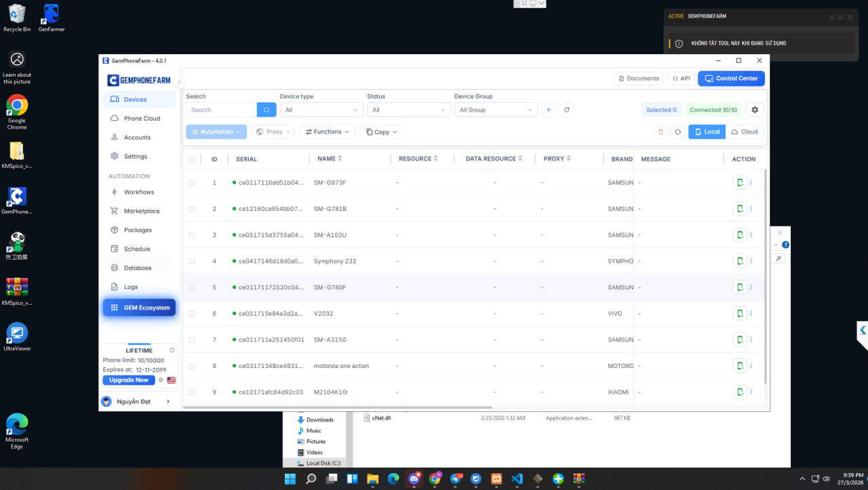Open Accounts in the sidebar
This screenshot has height=490, width=868.
pyautogui.click(x=139, y=138)
